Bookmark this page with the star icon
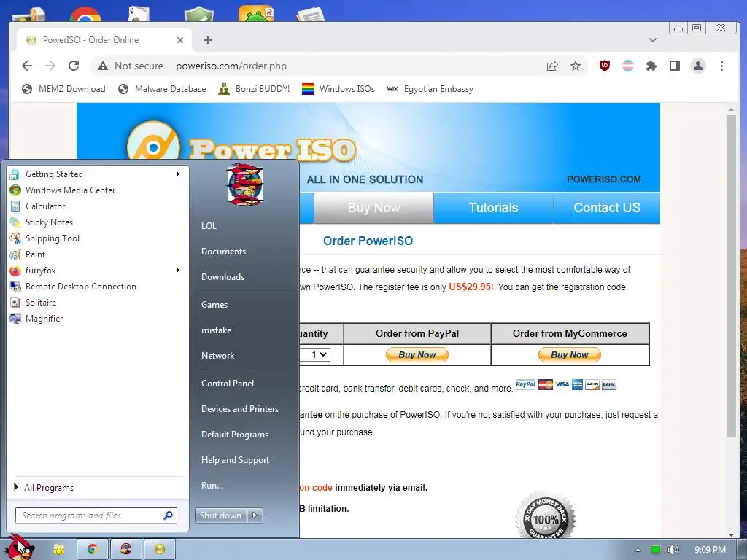 click(576, 66)
